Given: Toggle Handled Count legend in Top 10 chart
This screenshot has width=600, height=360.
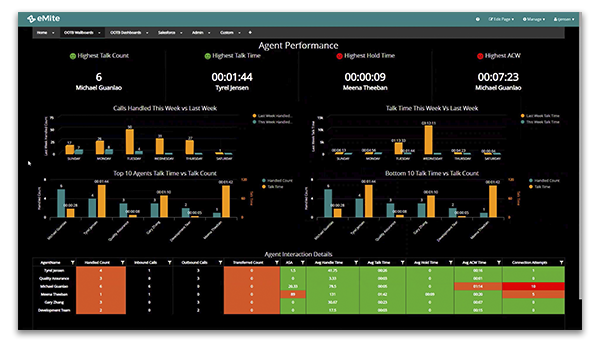Looking at the screenshot, I should pos(277,181).
